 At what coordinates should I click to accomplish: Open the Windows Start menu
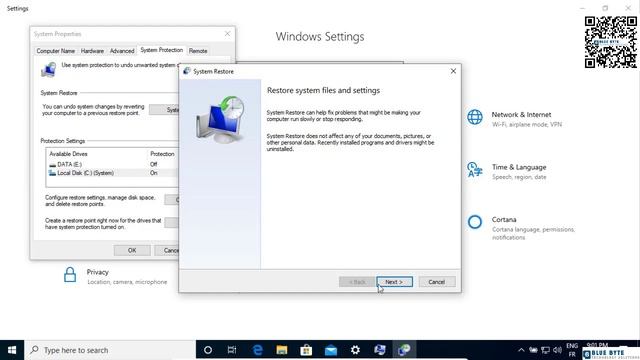(x=12, y=350)
